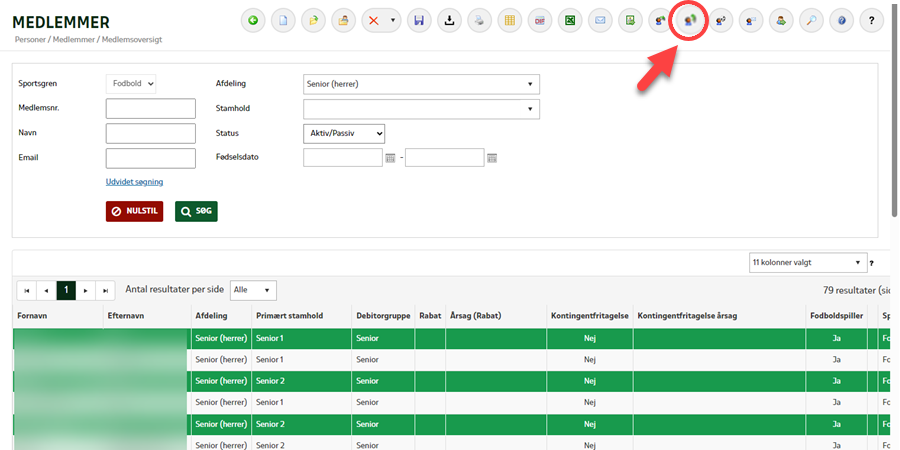Click question mark beside kolonner valgt dropdown
900x450 pixels.
click(871, 263)
